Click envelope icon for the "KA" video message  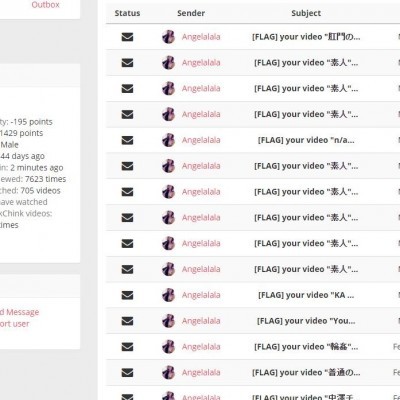click(x=127, y=295)
